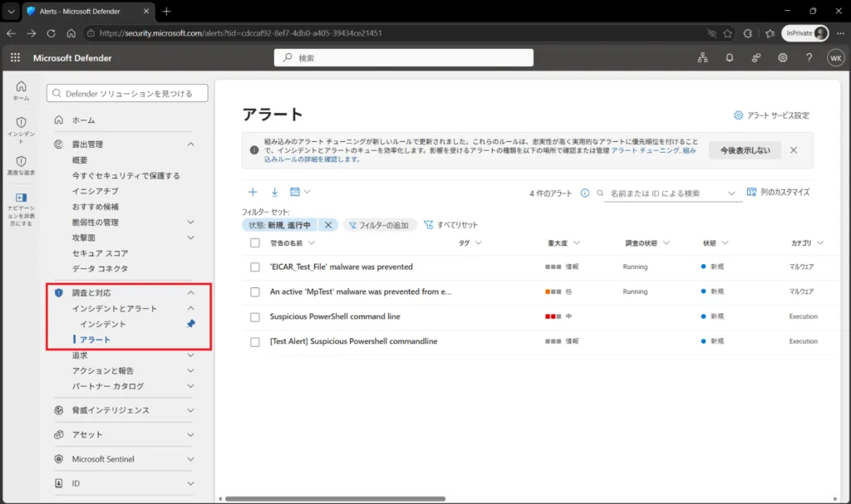Focus Defender ソリューションを見つける search field

click(127, 93)
